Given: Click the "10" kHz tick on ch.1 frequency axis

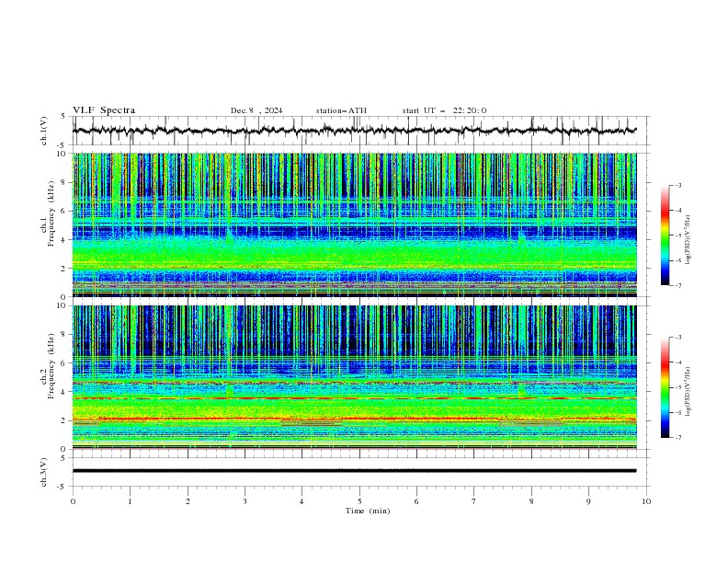Looking at the screenshot, I should (x=63, y=154).
